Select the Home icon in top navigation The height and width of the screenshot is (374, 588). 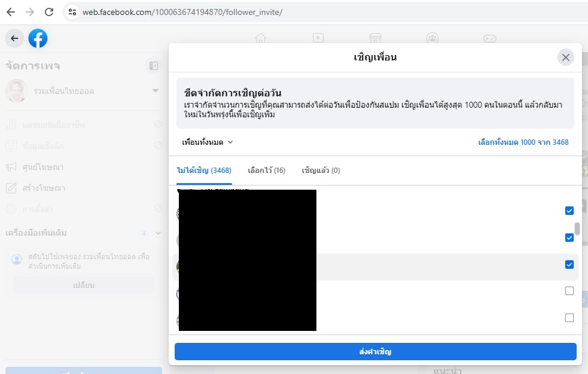pyautogui.click(x=260, y=38)
